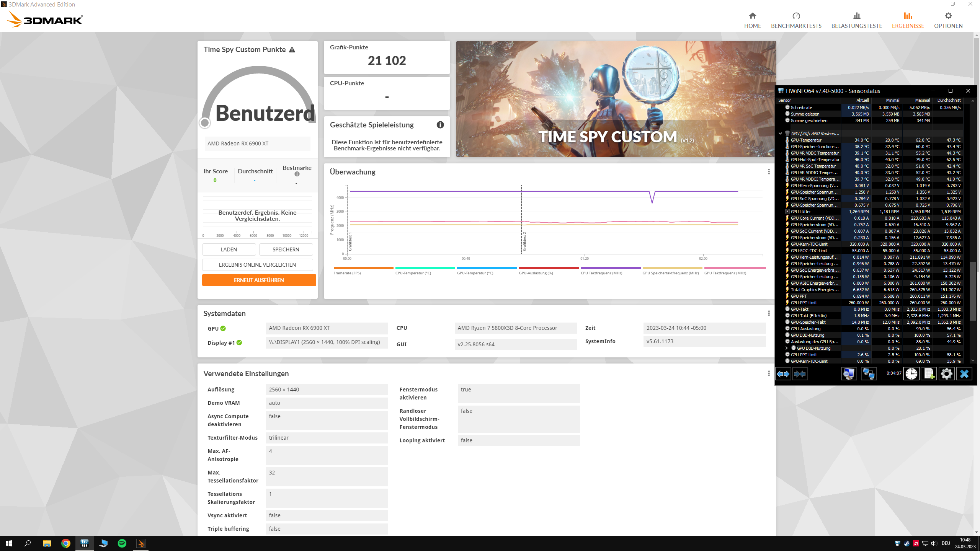Click the blue X icon in HWiNFO toolbar
Viewport: 980px width, 551px height.
point(964,374)
